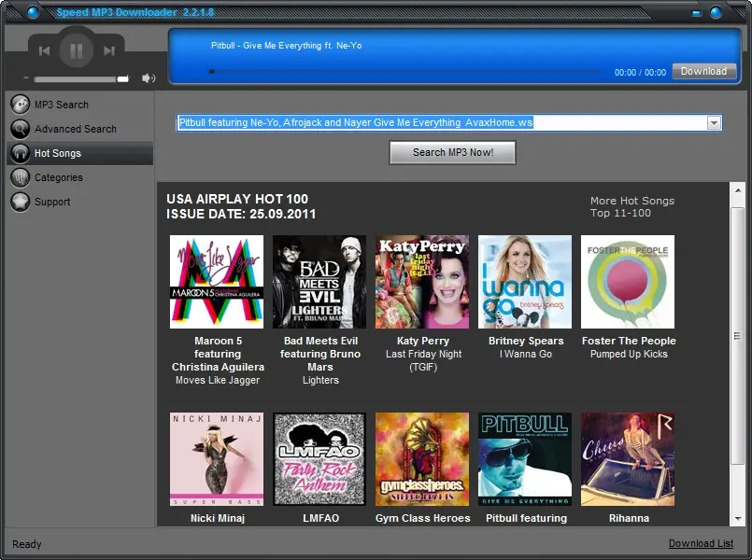Click the title bar blue orb icon
Image resolution: width=752 pixels, height=560 pixels.
[33, 12]
